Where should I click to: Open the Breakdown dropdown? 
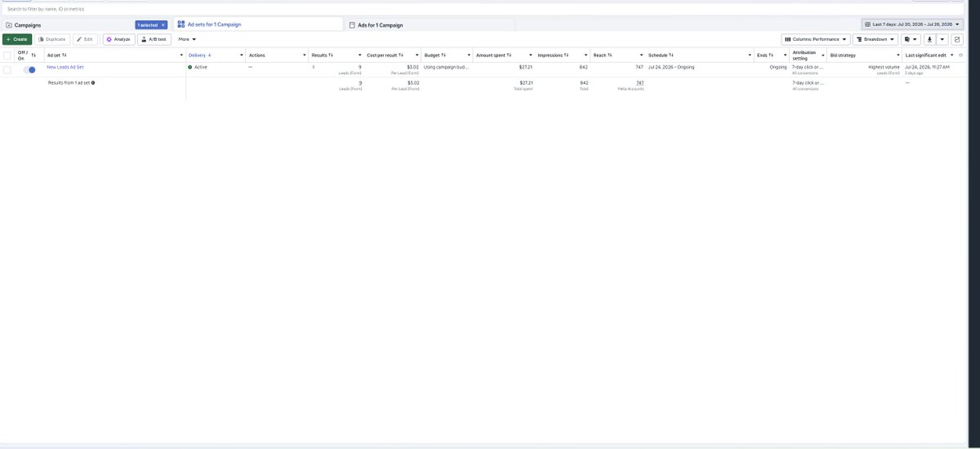(x=875, y=39)
